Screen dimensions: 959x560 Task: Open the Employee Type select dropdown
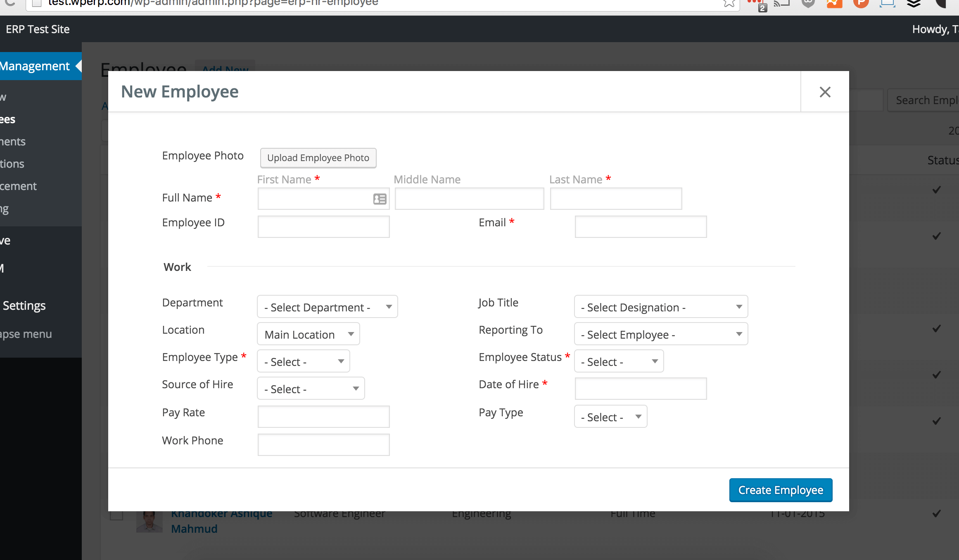click(x=304, y=361)
